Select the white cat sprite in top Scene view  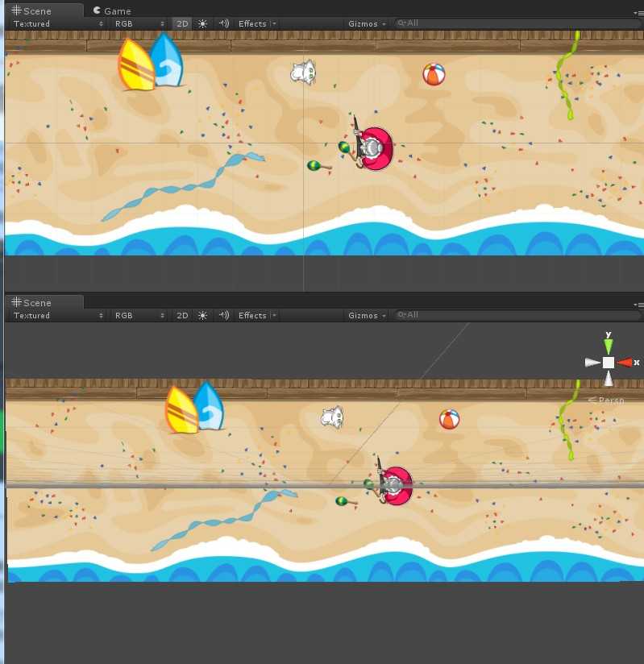tap(303, 73)
